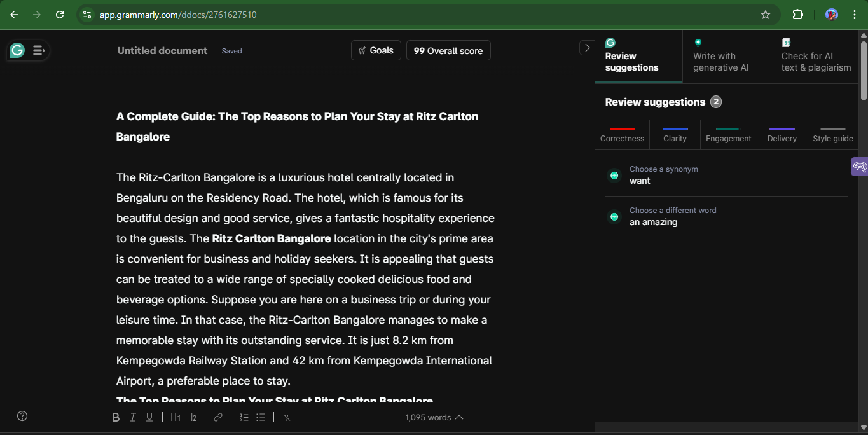The height and width of the screenshot is (435, 868).
Task: Click the bold 'Ritz Carlton Bangalore' text in paragraph
Action: click(272, 238)
